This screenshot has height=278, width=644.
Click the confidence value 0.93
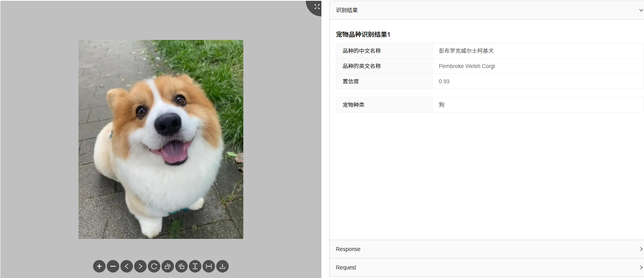[x=444, y=81]
